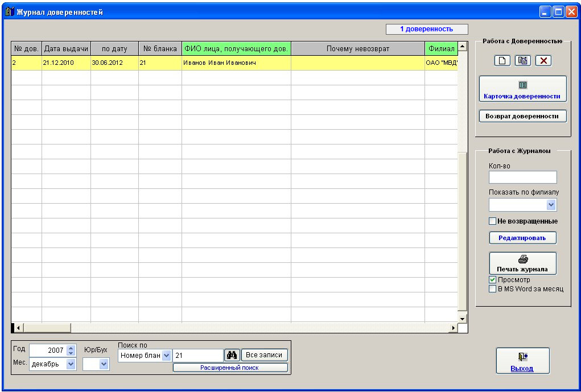
Task: Open Расширенный поиск advanced search
Action: click(x=230, y=368)
